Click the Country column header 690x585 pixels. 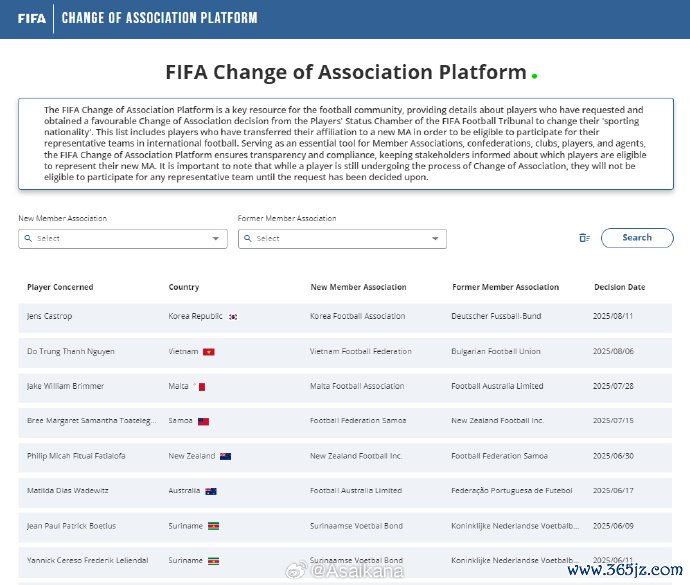pos(184,287)
